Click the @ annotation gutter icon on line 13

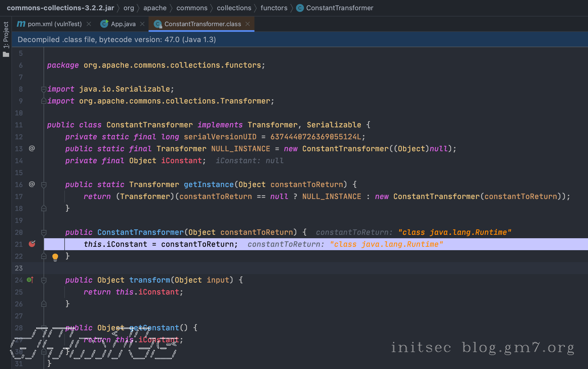(32, 148)
